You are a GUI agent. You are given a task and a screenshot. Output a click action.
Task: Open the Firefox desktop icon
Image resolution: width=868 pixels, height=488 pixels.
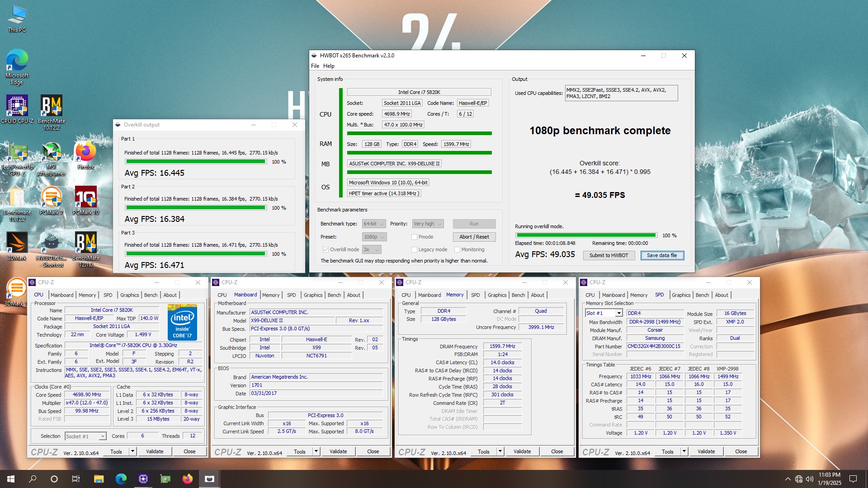tap(85, 155)
